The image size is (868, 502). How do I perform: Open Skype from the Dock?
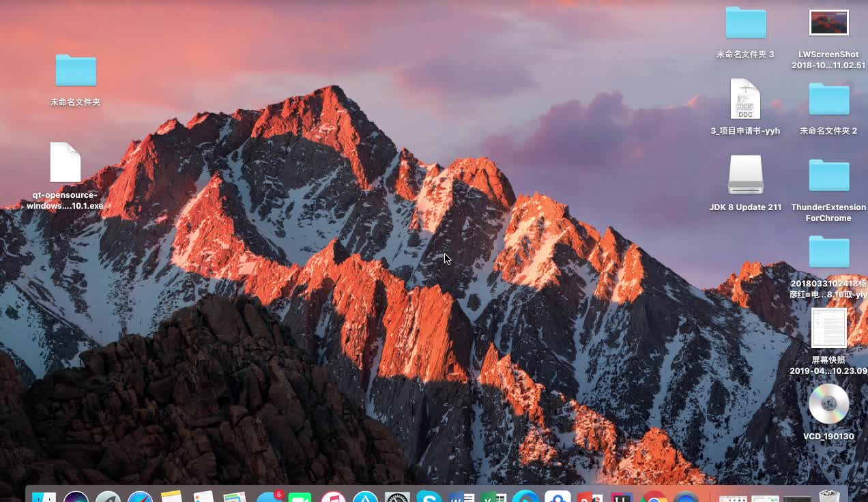click(x=429, y=497)
